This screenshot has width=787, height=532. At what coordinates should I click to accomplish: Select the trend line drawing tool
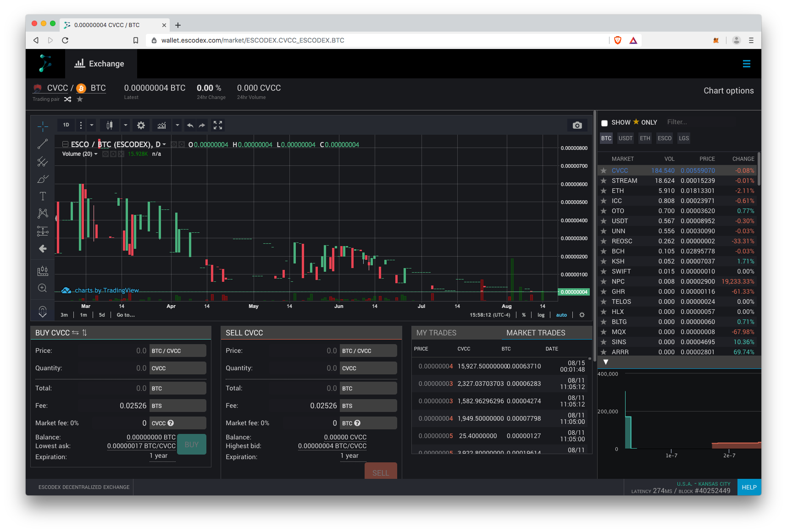(43, 144)
